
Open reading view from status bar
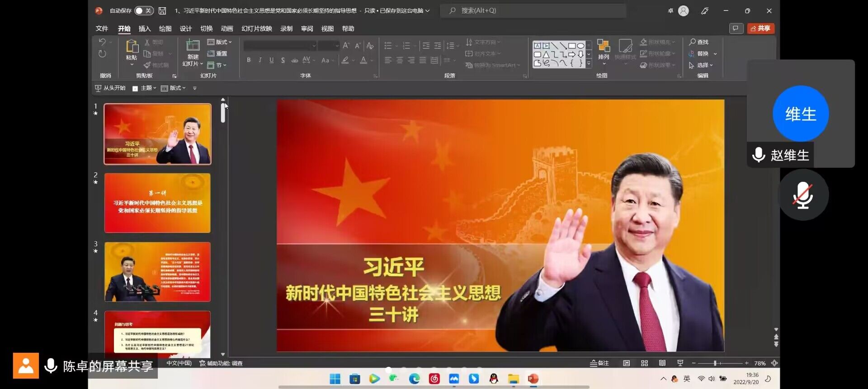click(x=662, y=363)
